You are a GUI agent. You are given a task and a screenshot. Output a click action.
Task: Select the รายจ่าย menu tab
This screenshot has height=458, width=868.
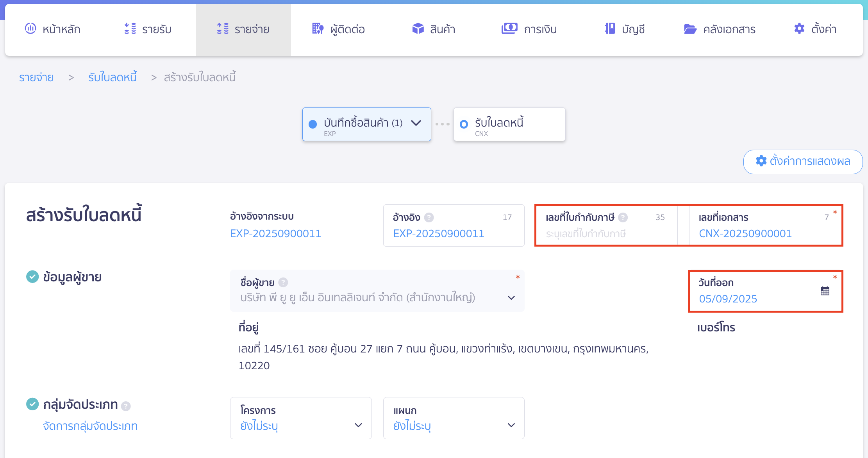(243, 29)
